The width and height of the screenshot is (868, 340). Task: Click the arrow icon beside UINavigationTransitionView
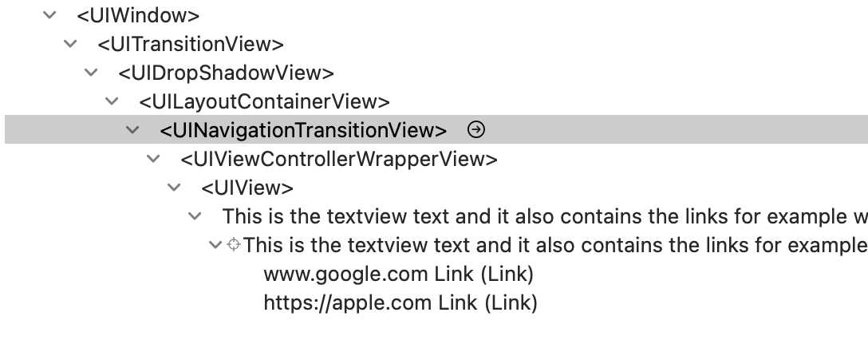point(476,129)
